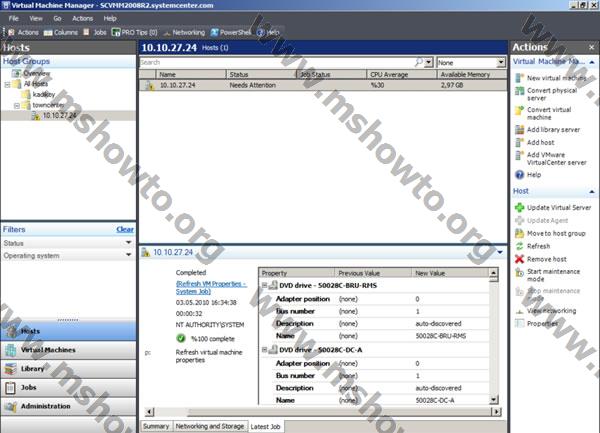The height and width of the screenshot is (433, 600).
Task: Select the Latest Job tab
Action: click(x=266, y=426)
